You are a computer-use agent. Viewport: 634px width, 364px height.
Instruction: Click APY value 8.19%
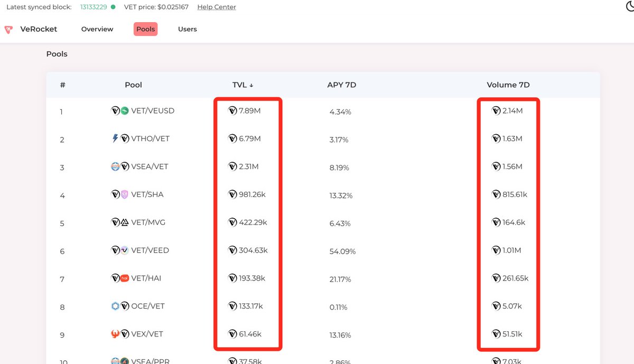coord(340,167)
